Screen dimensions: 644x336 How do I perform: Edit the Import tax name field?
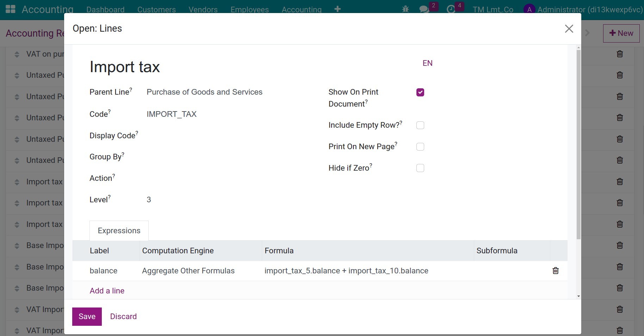pos(252,67)
